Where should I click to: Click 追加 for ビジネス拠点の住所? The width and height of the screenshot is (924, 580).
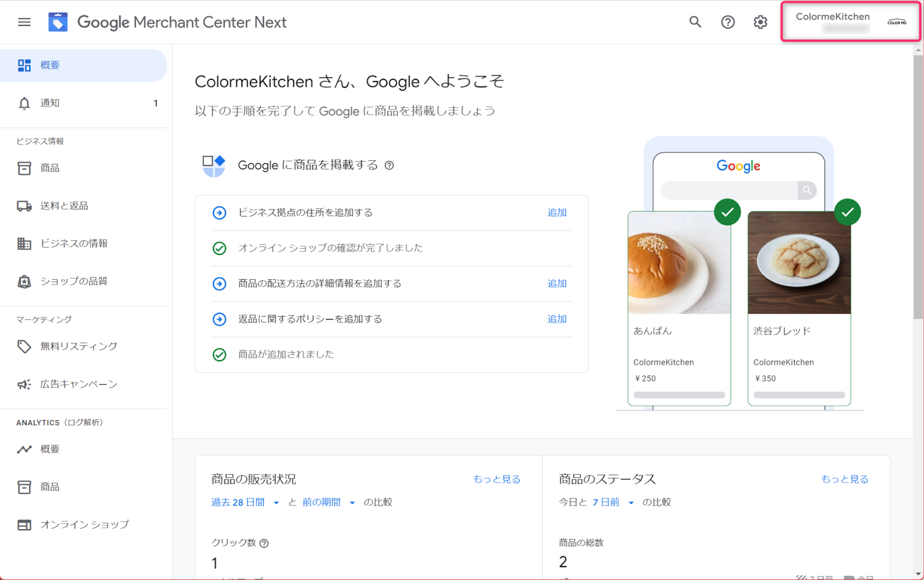click(x=557, y=213)
